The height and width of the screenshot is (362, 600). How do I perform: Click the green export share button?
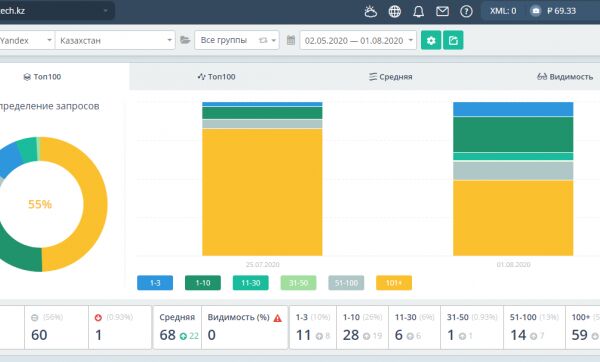[453, 40]
